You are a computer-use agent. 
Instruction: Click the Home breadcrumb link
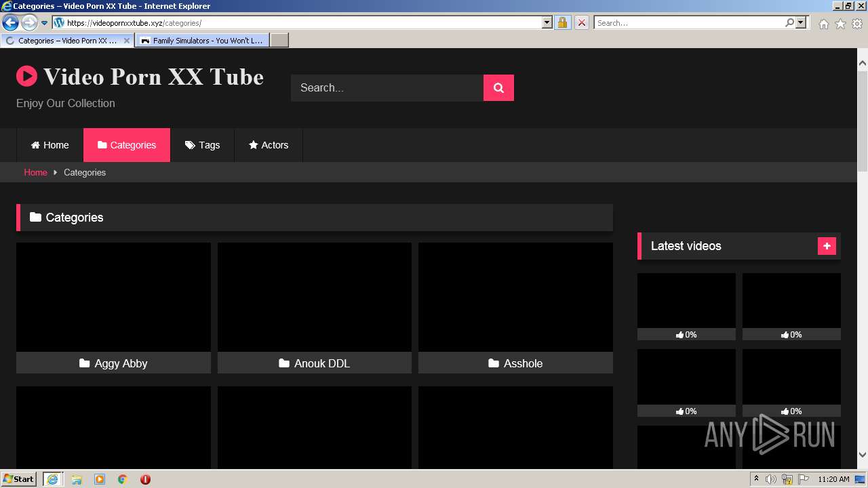point(35,172)
